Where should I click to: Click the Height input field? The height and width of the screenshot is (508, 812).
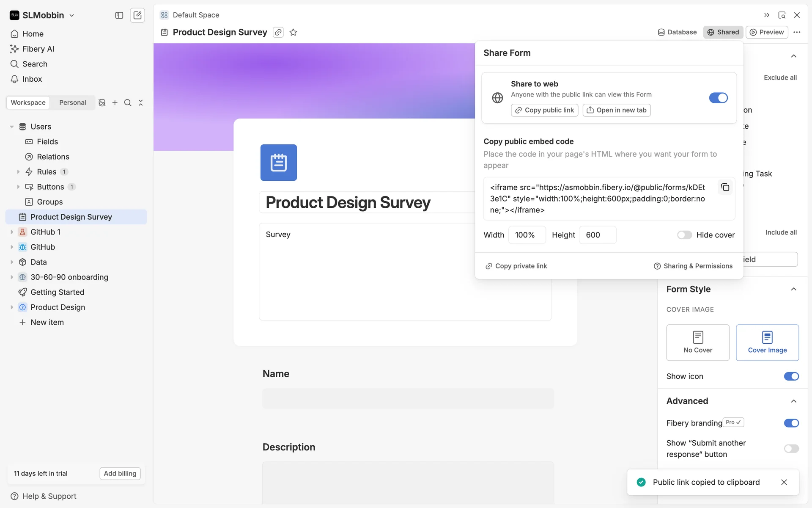(597, 235)
